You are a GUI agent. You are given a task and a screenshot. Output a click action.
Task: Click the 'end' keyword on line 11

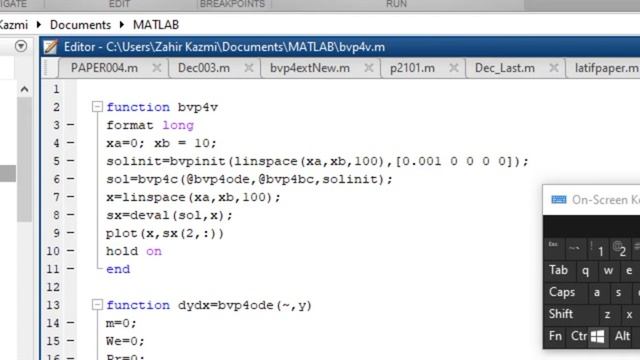click(118, 269)
